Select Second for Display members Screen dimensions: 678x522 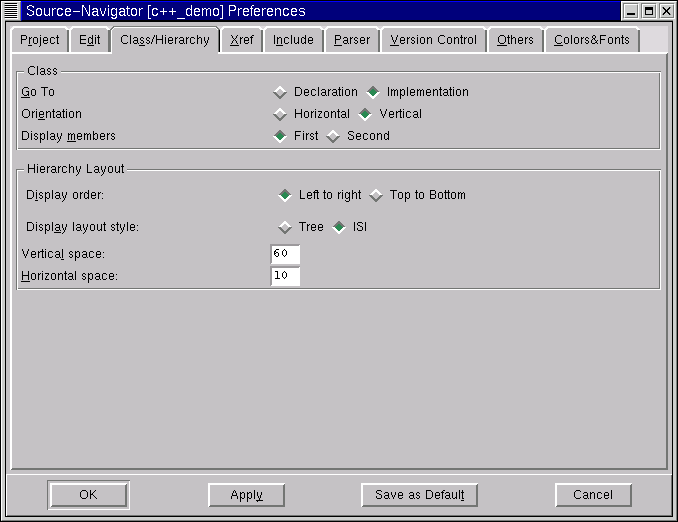pos(333,136)
